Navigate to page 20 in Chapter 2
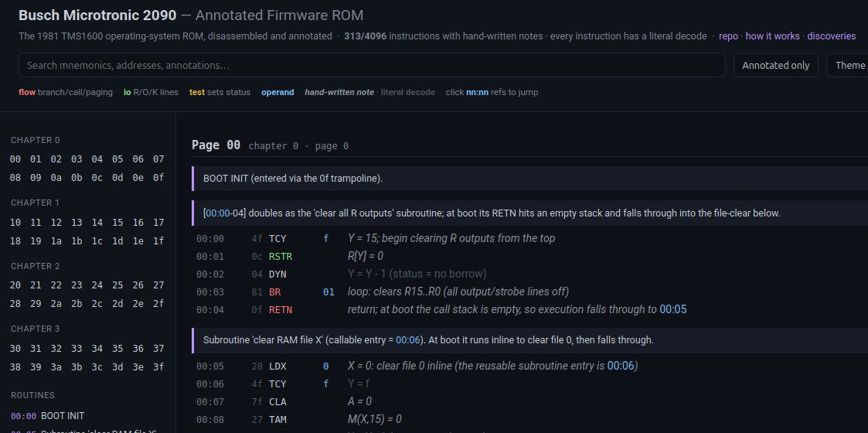 [x=15, y=285]
